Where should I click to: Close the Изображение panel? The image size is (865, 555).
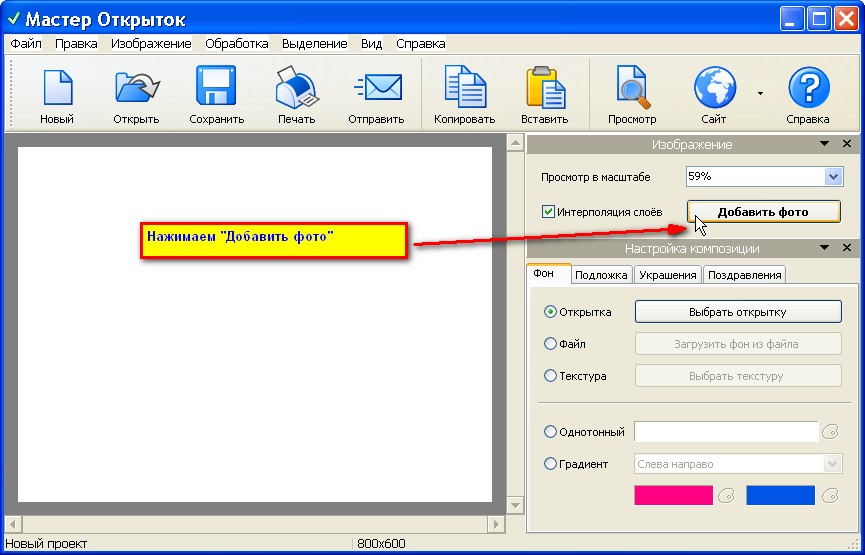[x=847, y=143]
